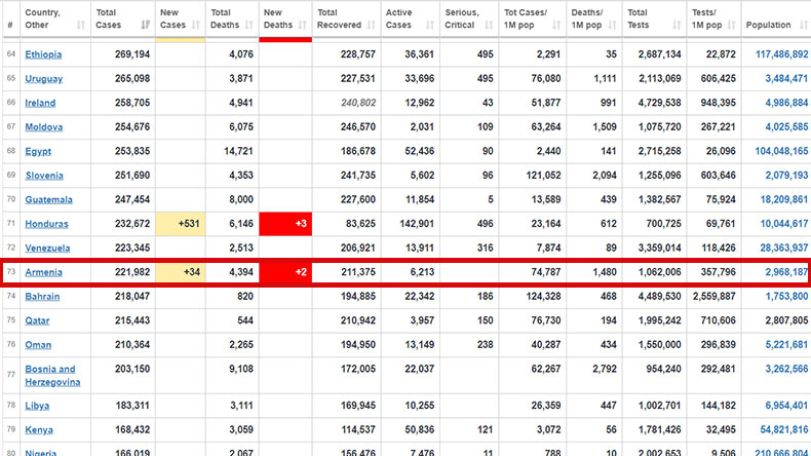Open Honduras country page
Screen dimensions: 811x456
(x=47, y=224)
